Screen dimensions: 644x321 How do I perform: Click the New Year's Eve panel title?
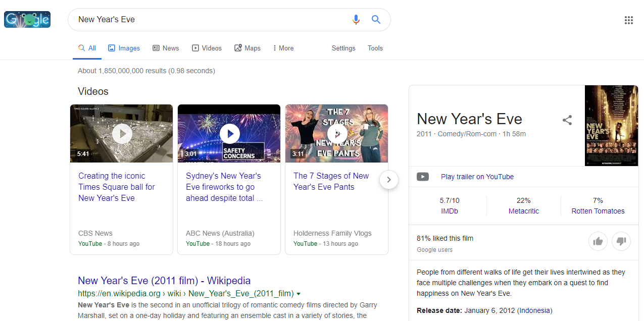(469, 119)
